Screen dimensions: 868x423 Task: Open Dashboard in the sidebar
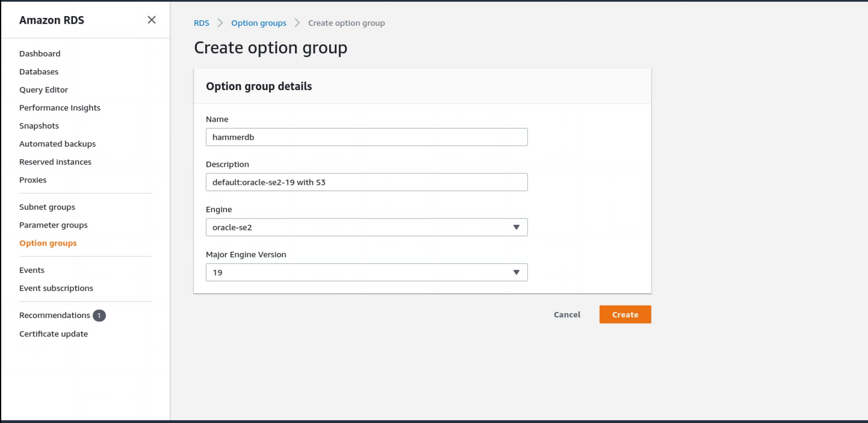coord(40,53)
